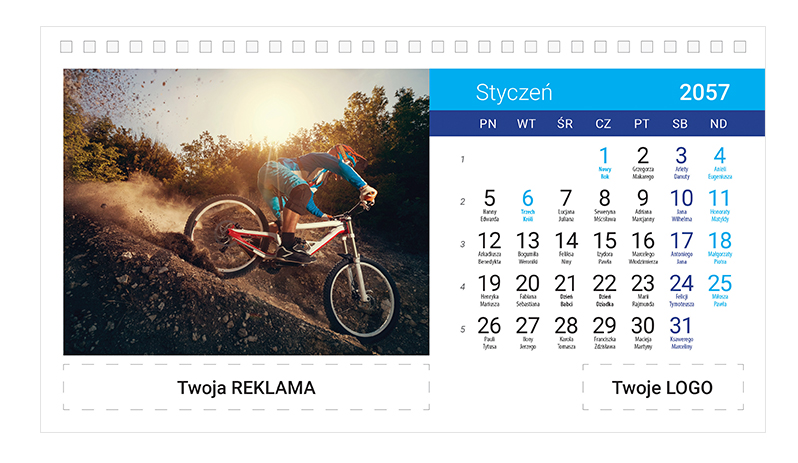Click the ND weekday header
This screenshot has height=463, width=798.
click(x=719, y=124)
